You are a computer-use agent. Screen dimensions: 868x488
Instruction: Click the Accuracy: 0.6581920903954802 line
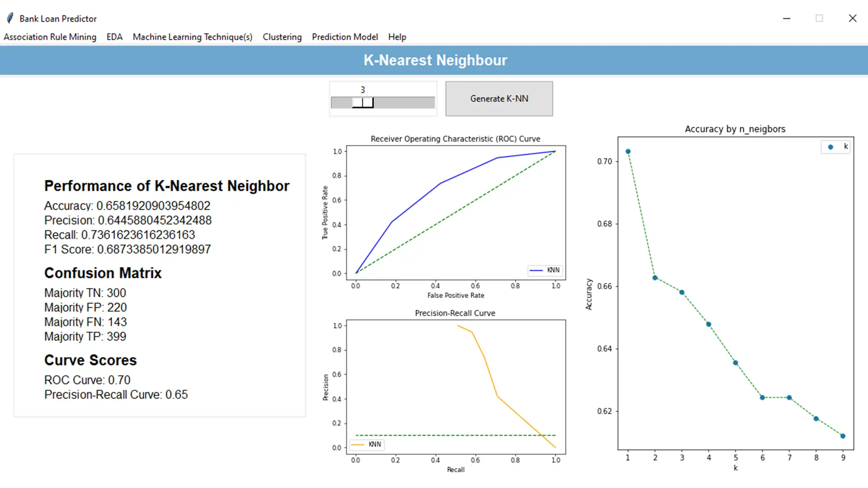click(127, 206)
